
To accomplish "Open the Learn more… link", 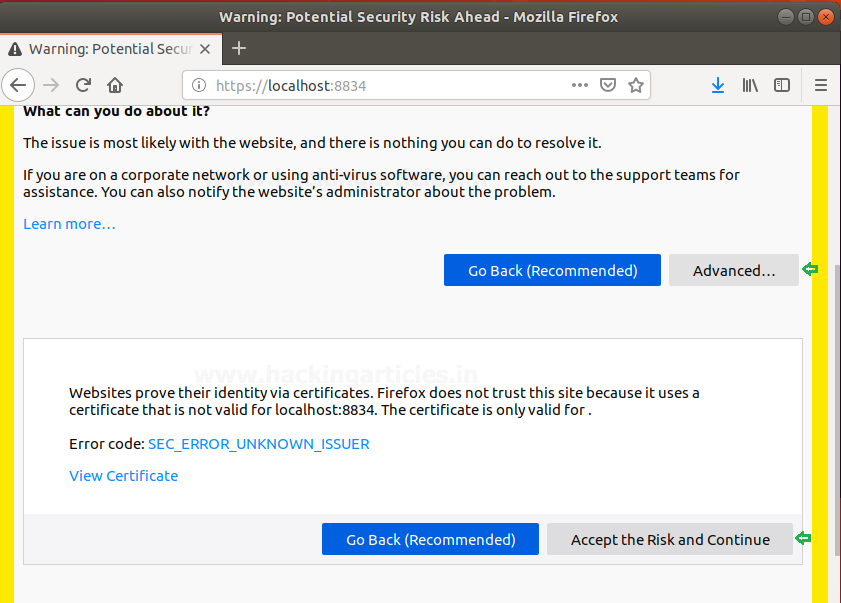I will 69,224.
